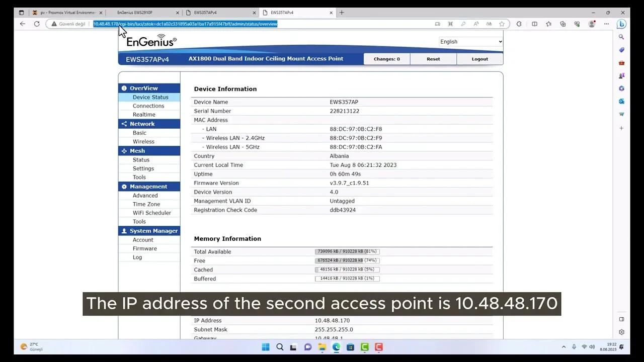
Task: Open the Wireless network settings page
Action: (x=143, y=142)
